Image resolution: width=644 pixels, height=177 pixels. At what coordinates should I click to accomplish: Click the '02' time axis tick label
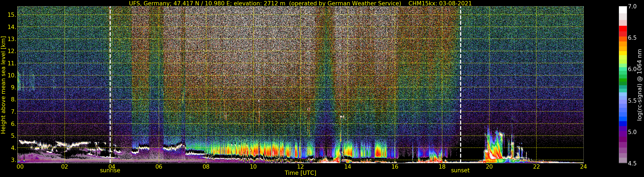click(65, 166)
